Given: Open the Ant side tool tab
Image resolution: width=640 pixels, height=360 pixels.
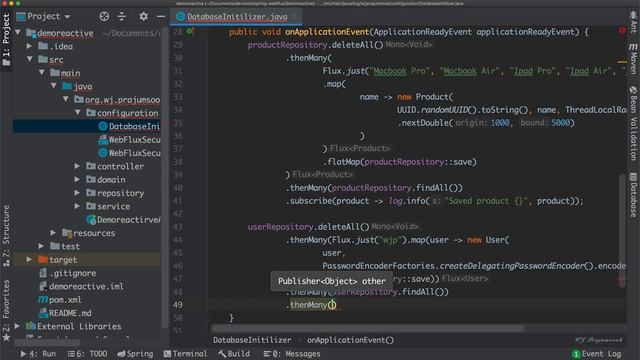Looking at the screenshot, I should click(633, 22).
